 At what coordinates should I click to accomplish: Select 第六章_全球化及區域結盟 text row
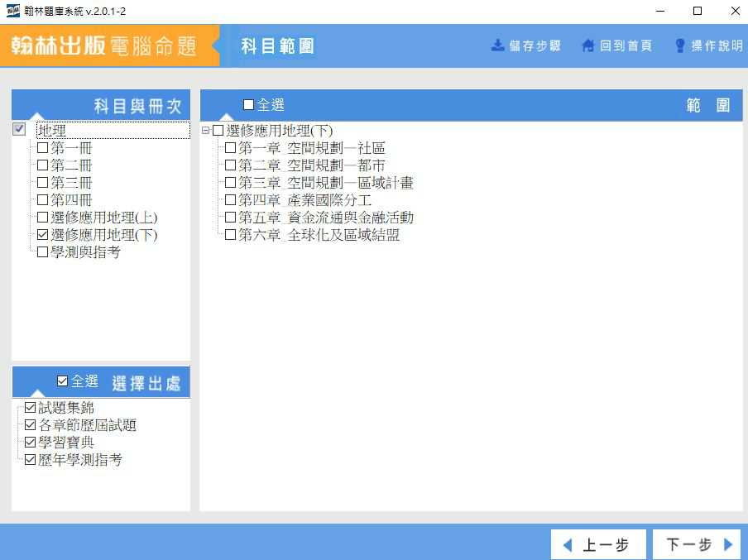click(319, 235)
